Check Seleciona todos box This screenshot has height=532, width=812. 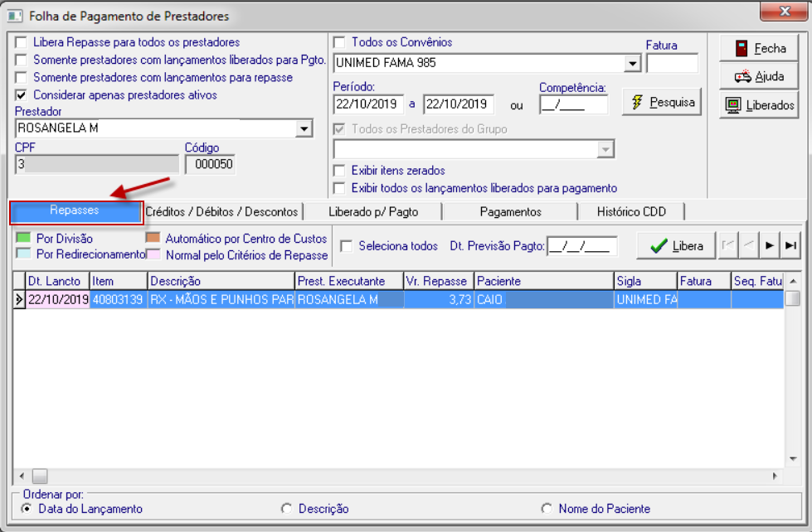click(x=346, y=246)
